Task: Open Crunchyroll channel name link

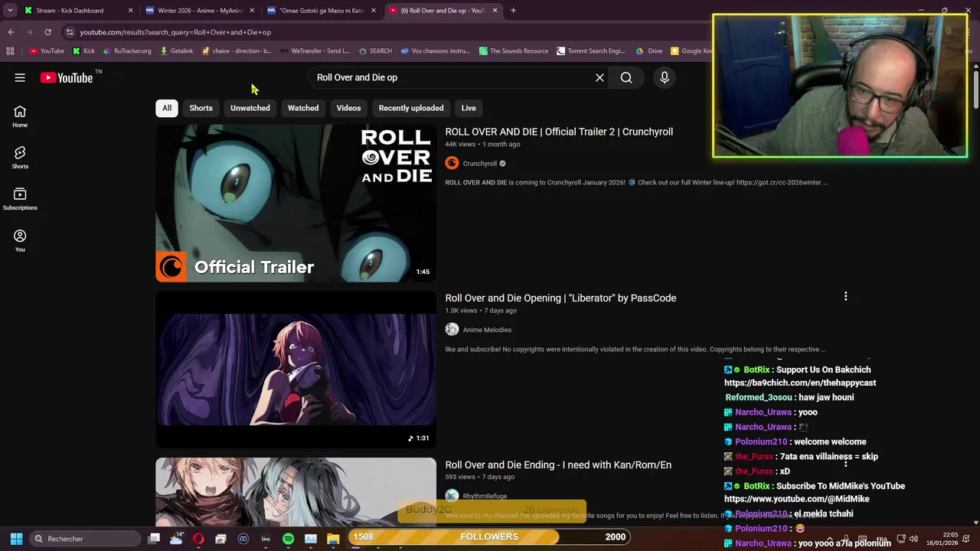Action: coord(480,163)
